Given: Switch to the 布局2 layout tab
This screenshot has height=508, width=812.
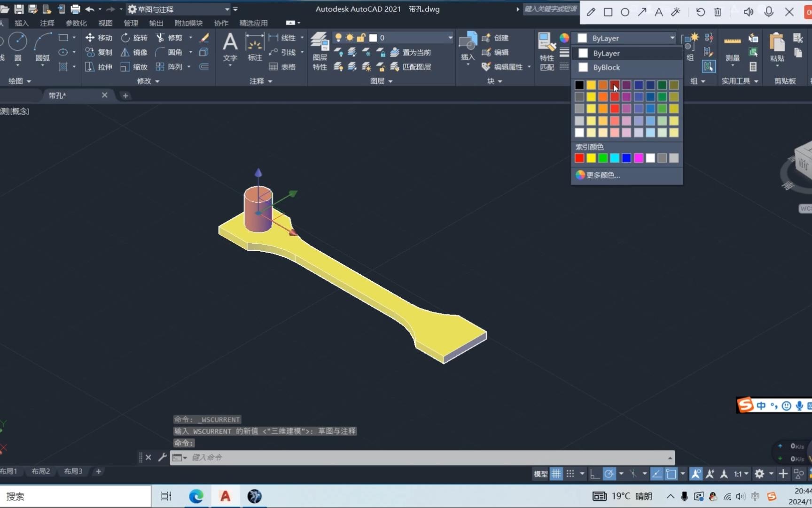Looking at the screenshot, I should (41, 471).
